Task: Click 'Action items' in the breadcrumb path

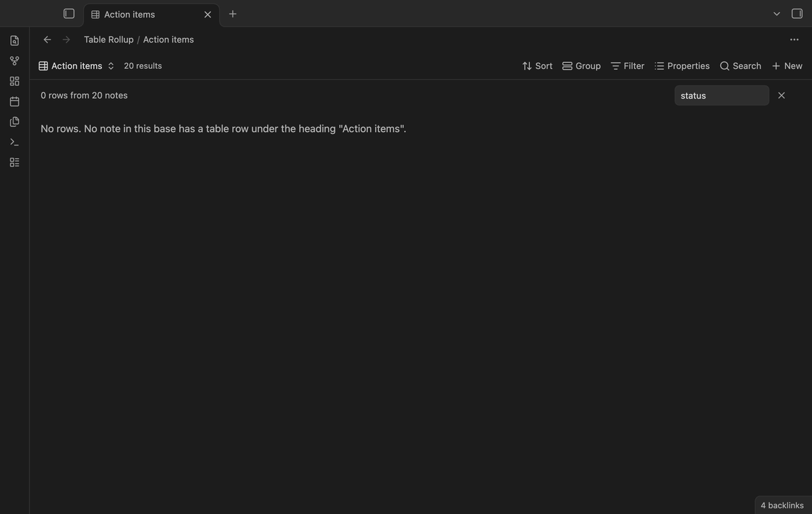Action: point(168,39)
